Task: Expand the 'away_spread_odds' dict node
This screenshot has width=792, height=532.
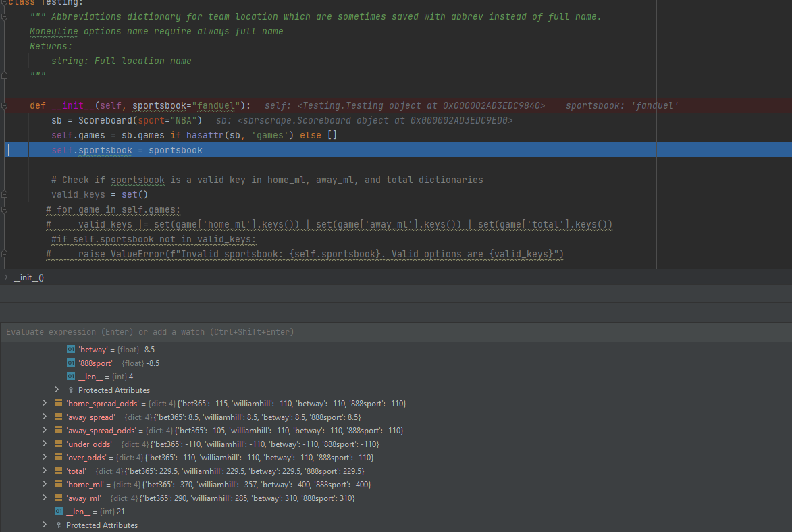Action: (x=45, y=431)
